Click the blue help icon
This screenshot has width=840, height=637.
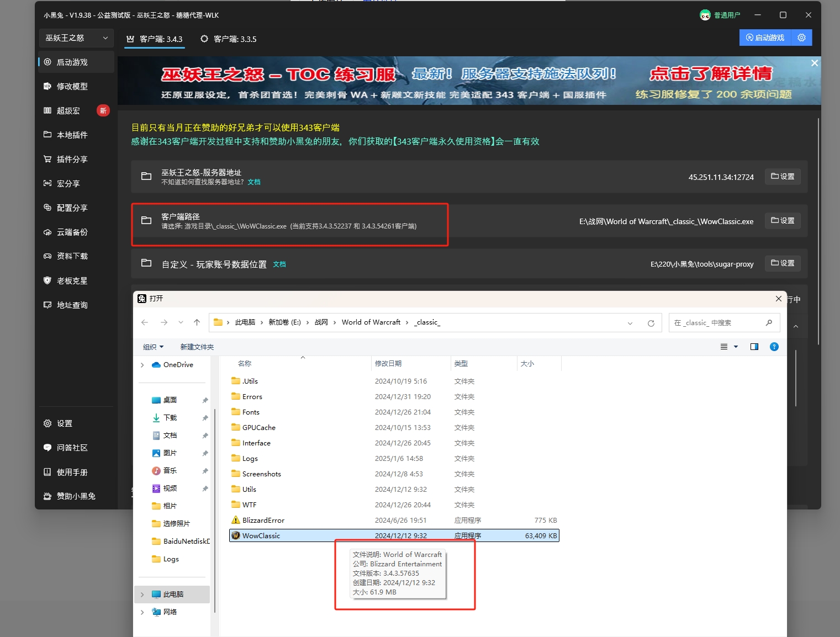[774, 347]
